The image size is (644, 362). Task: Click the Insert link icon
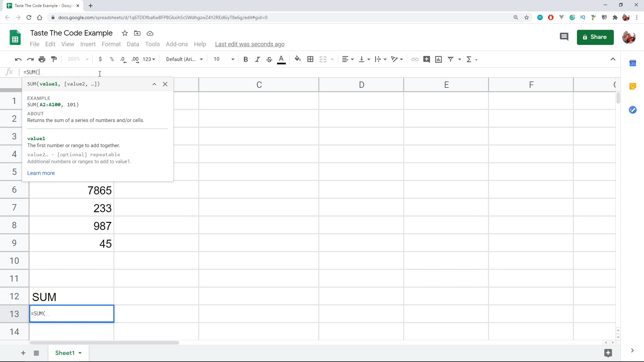click(415, 59)
